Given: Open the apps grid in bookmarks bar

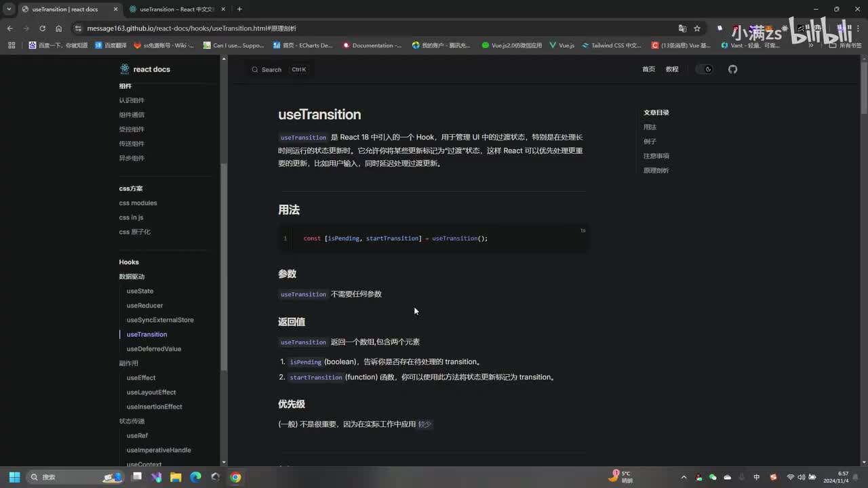Looking at the screenshot, I should coord(11,45).
